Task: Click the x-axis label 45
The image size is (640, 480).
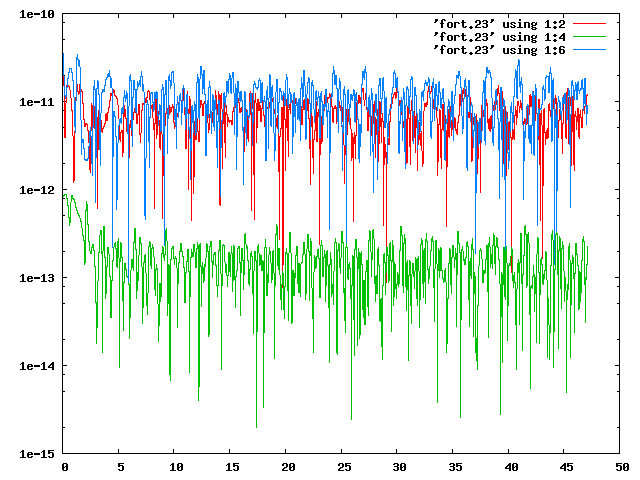Action: 567,467
